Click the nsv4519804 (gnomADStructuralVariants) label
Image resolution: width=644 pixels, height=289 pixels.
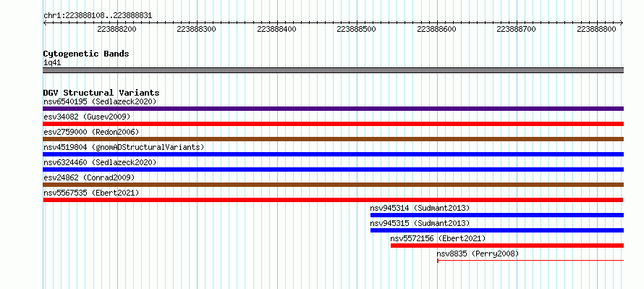coord(124,147)
